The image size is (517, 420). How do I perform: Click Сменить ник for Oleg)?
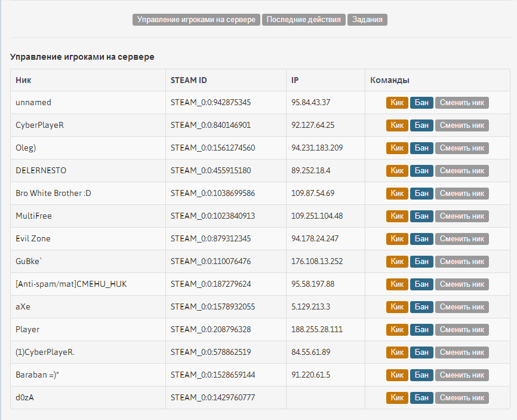click(461, 148)
